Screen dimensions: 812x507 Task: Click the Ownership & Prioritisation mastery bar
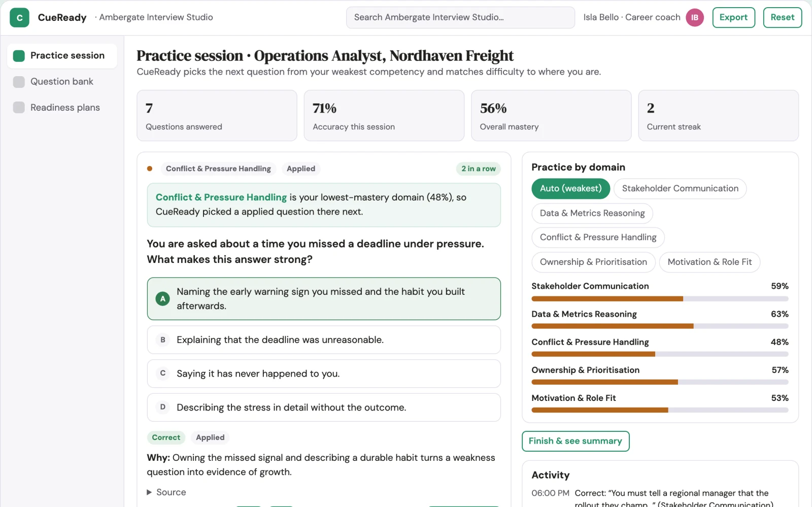[660, 382]
